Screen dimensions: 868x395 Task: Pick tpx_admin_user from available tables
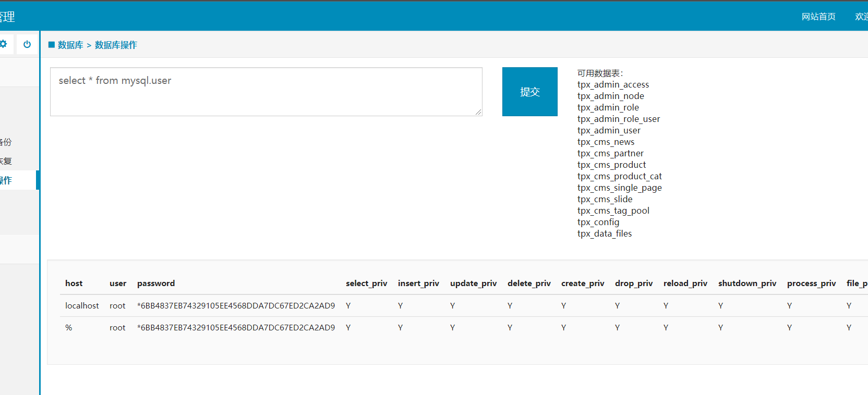pyautogui.click(x=609, y=130)
